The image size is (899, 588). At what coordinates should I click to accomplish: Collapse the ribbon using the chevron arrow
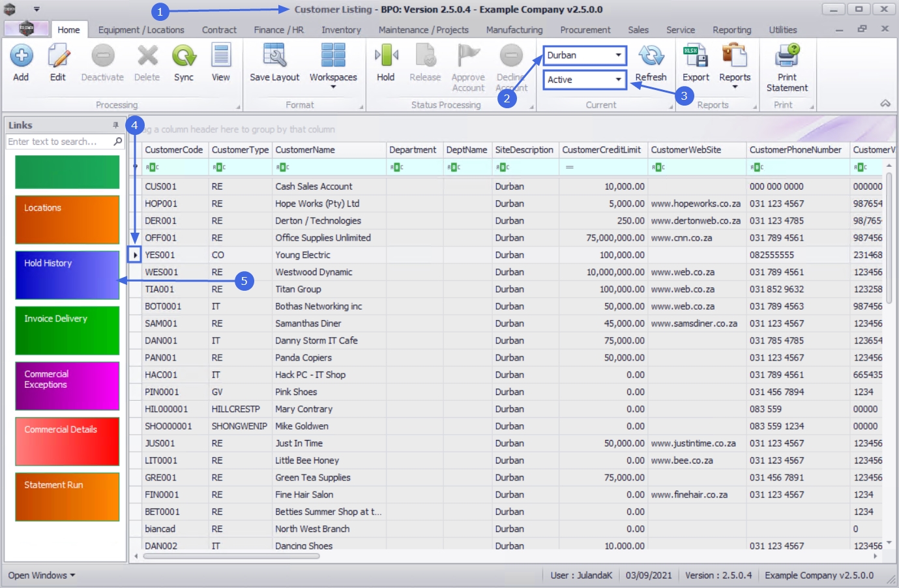click(885, 104)
